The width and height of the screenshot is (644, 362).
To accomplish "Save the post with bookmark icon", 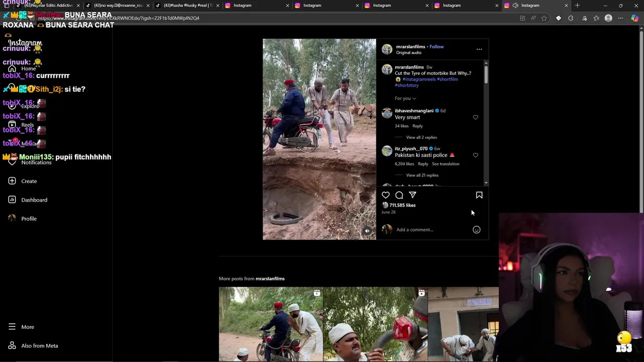I will [x=479, y=195].
